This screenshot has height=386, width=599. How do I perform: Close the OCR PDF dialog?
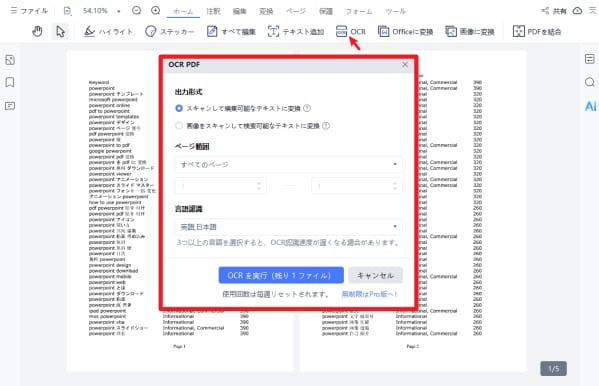(405, 64)
